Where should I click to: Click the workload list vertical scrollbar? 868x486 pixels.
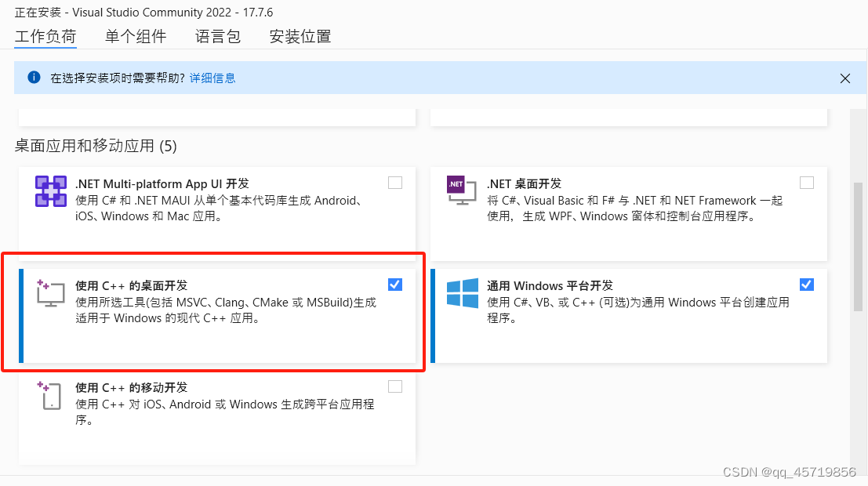click(x=858, y=246)
